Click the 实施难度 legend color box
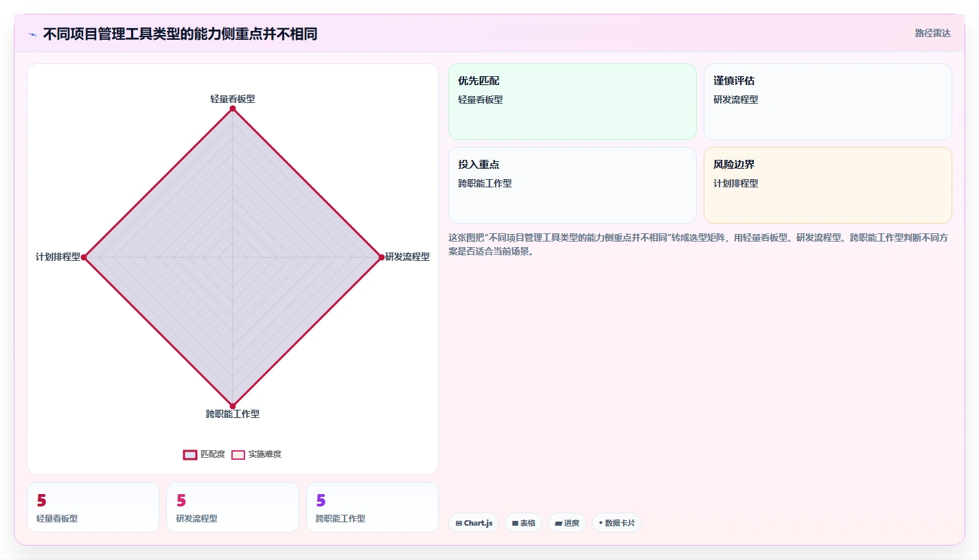This screenshot has width=979, height=560. (238, 454)
